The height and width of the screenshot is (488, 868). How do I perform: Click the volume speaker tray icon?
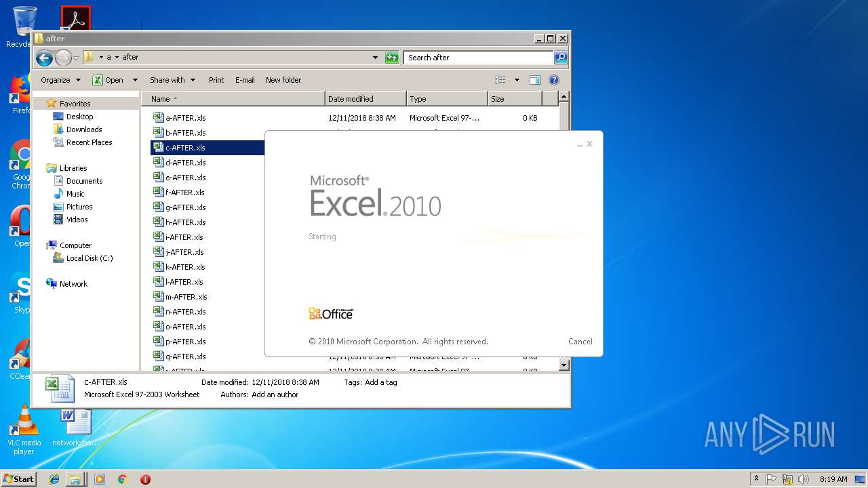click(803, 479)
